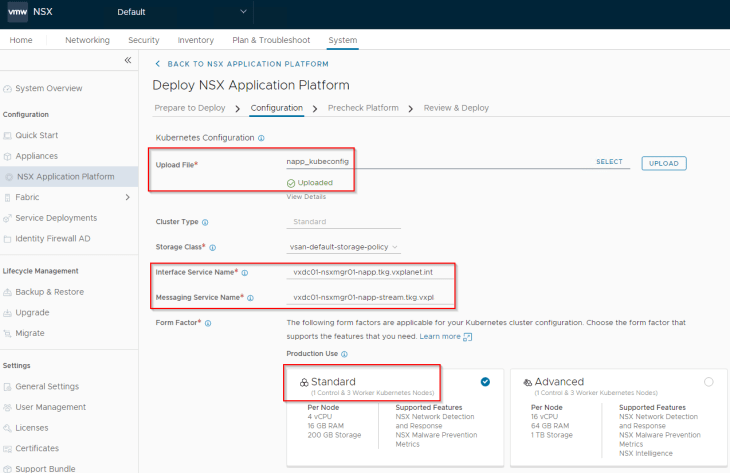Click the User Management icon
The width and height of the screenshot is (730, 473).
tap(7, 407)
